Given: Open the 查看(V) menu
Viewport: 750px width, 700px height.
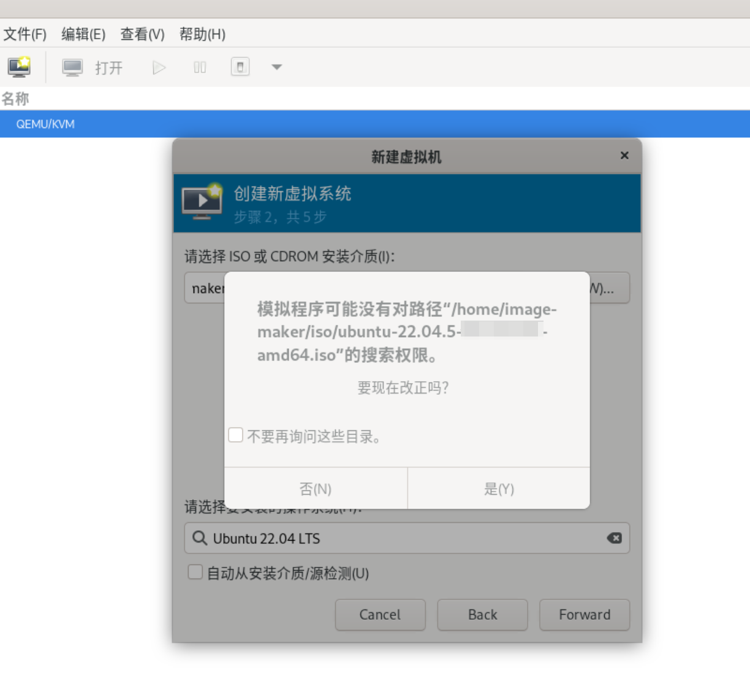Looking at the screenshot, I should pos(142,34).
